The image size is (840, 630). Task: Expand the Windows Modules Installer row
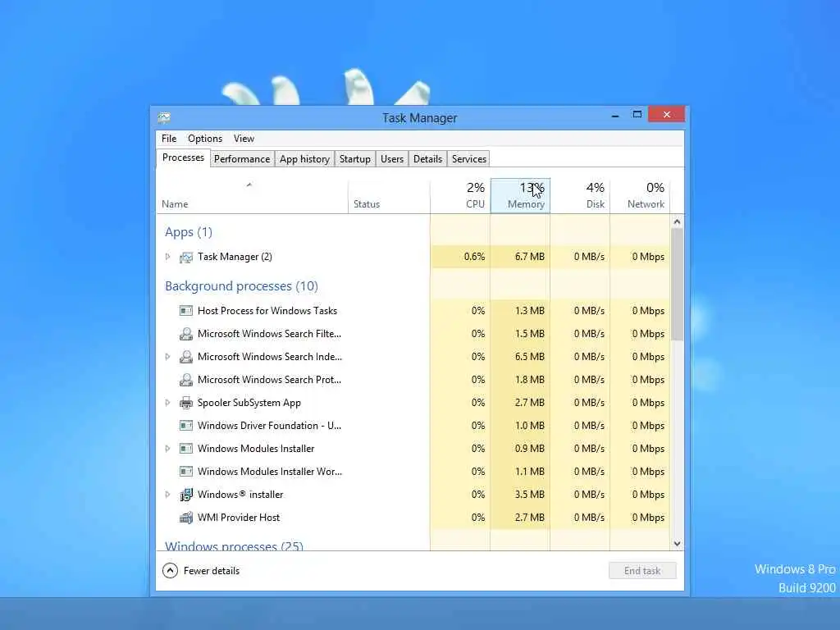tap(167, 449)
